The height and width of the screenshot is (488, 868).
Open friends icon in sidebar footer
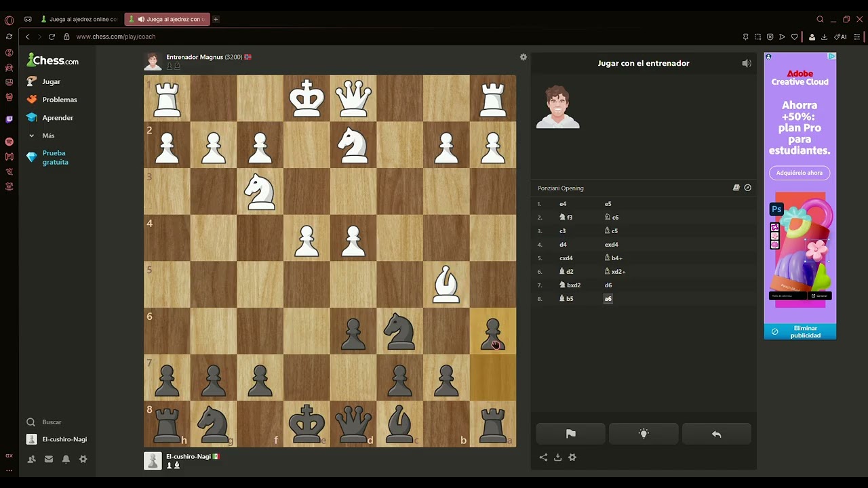[x=31, y=459]
